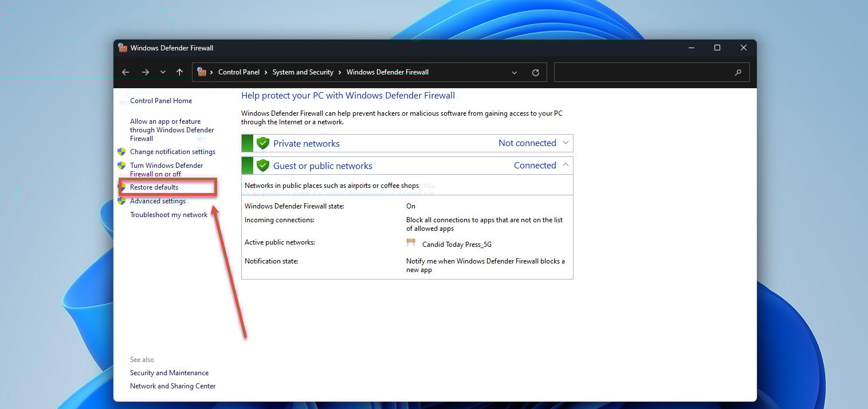868x409 pixels.
Task: Open Turn Windows Defender Firewall on or off
Action: click(x=167, y=170)
